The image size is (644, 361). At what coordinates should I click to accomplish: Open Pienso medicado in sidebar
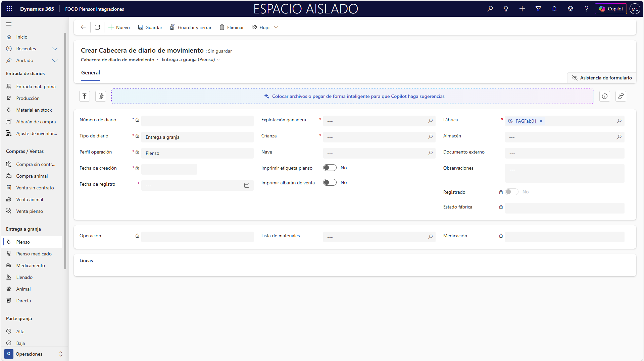34,254
